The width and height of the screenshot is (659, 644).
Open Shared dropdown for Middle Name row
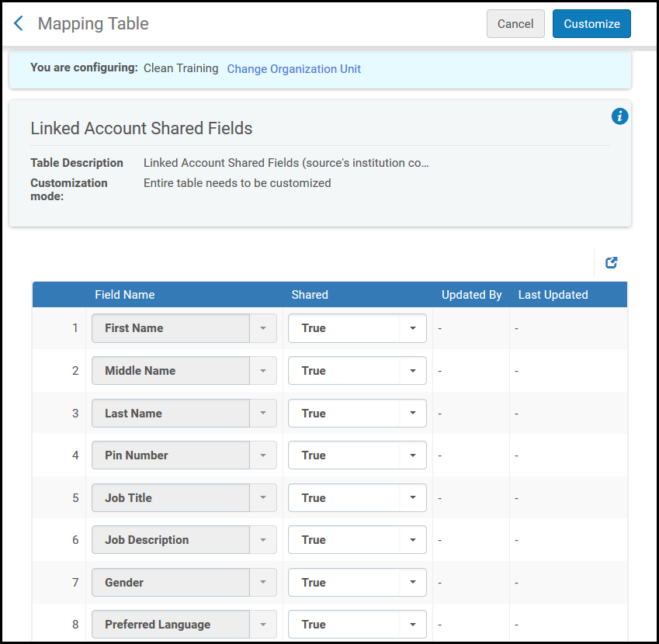pos(357,371)
